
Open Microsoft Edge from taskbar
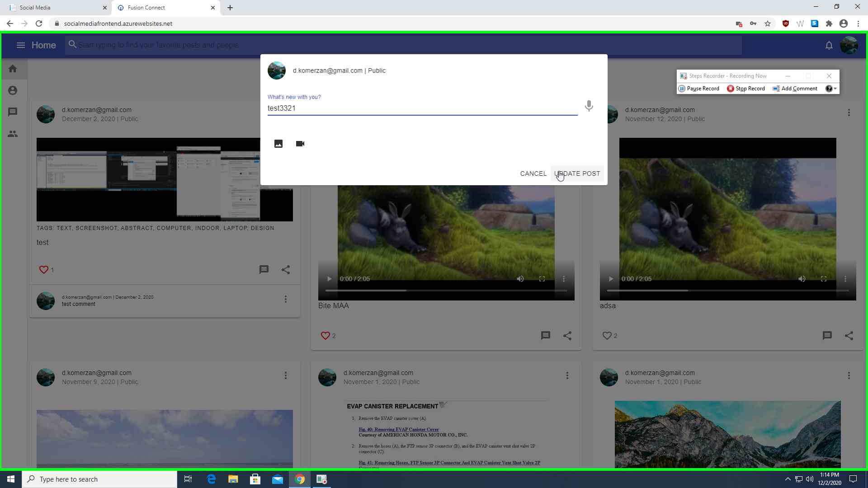click(x=211, y=479)
